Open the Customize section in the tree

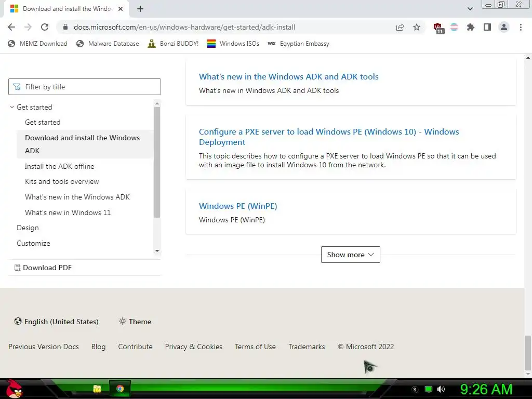[x=33, y=243]
